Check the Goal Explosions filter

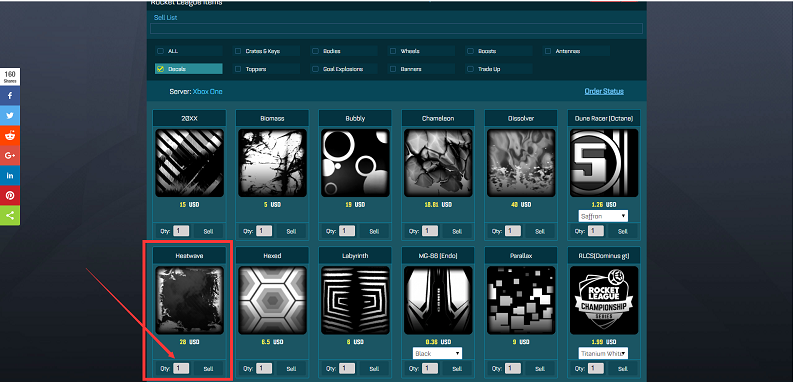coord(315,69)
